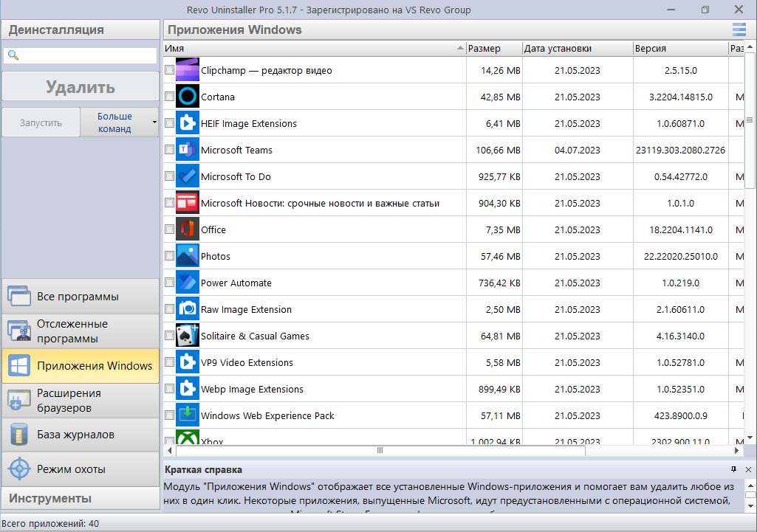Click the Office app icon
The image size is (757, 532).
[188, 229]
